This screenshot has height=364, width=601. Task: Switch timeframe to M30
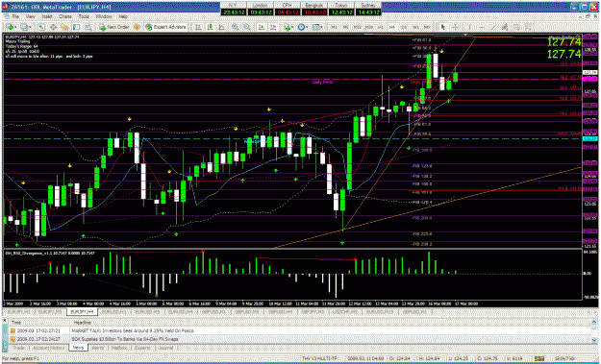tap(368, 27)
